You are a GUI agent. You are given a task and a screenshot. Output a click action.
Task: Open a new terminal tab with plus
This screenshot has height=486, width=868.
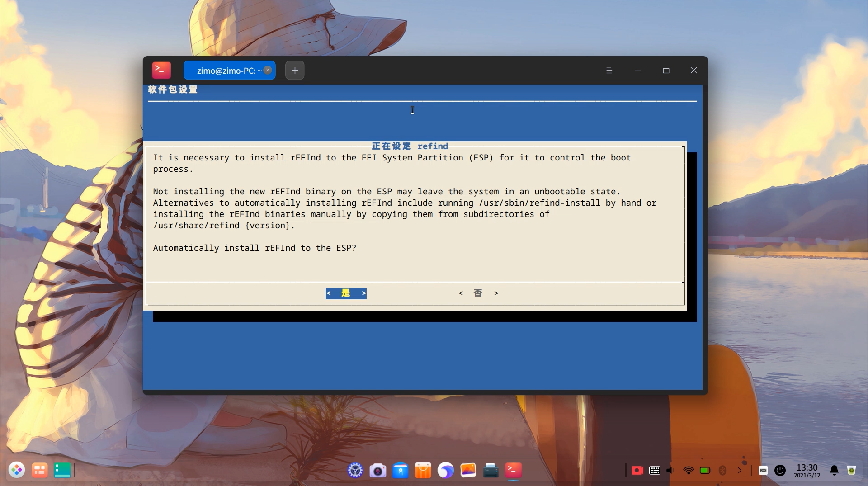coord(294,70)
